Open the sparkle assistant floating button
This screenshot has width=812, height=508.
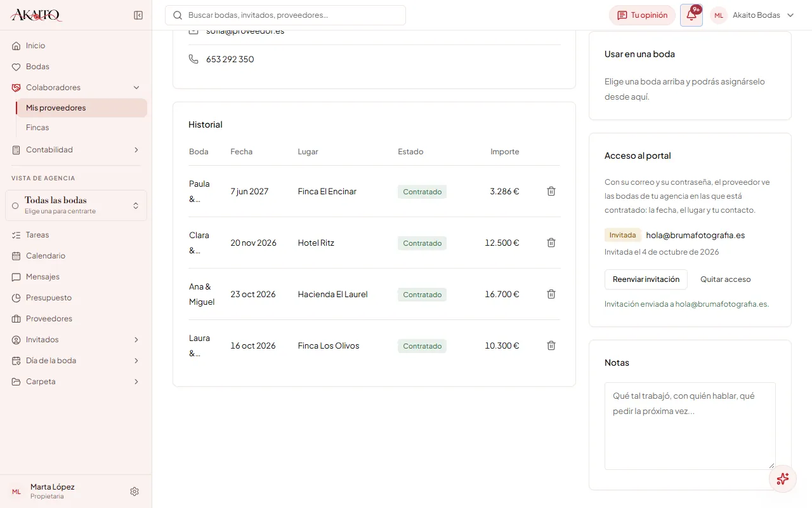tap(783, 479)
